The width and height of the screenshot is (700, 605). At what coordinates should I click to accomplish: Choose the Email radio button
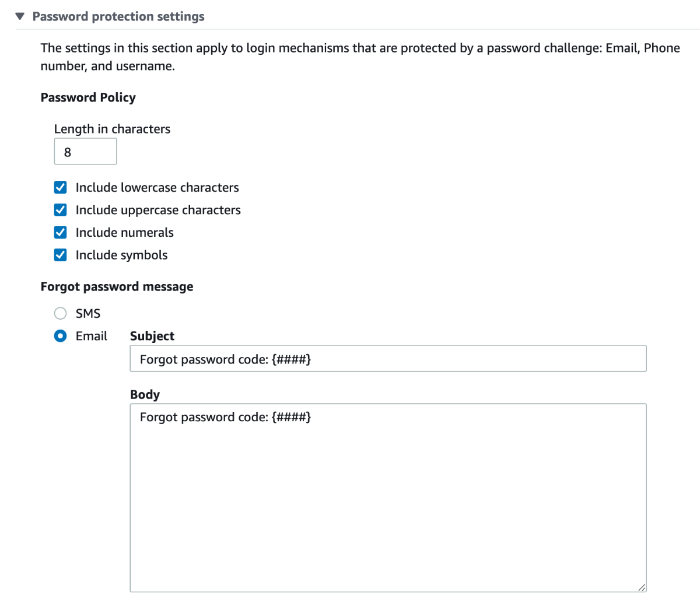60,336
